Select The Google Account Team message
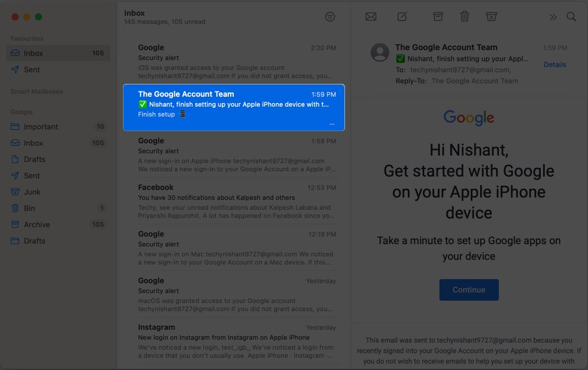This screenshot has height=370, width=588. (x=234, y=108)
